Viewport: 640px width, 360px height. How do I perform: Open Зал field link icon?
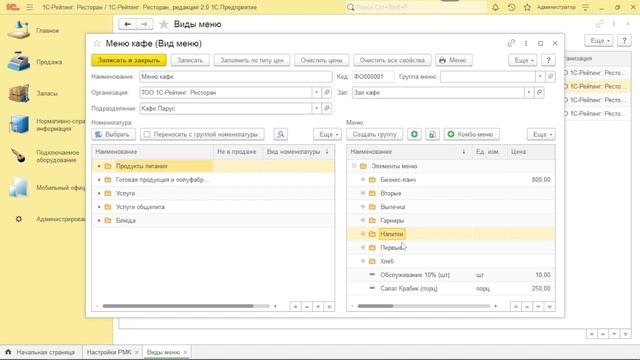pyautogui.click(x=539, y=93)
